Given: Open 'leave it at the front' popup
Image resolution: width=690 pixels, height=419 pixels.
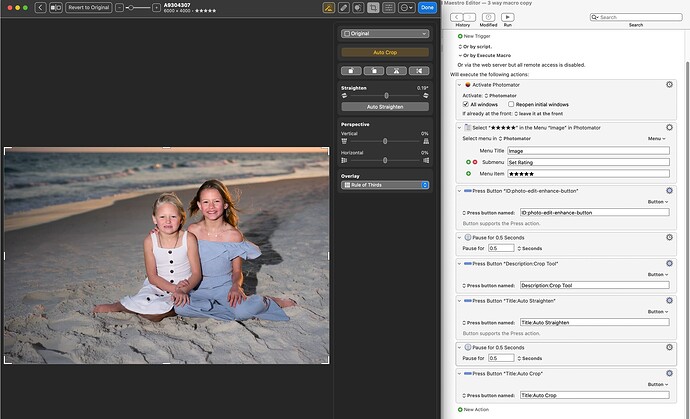Looking at the screenshot, I should tap(539, 114).
